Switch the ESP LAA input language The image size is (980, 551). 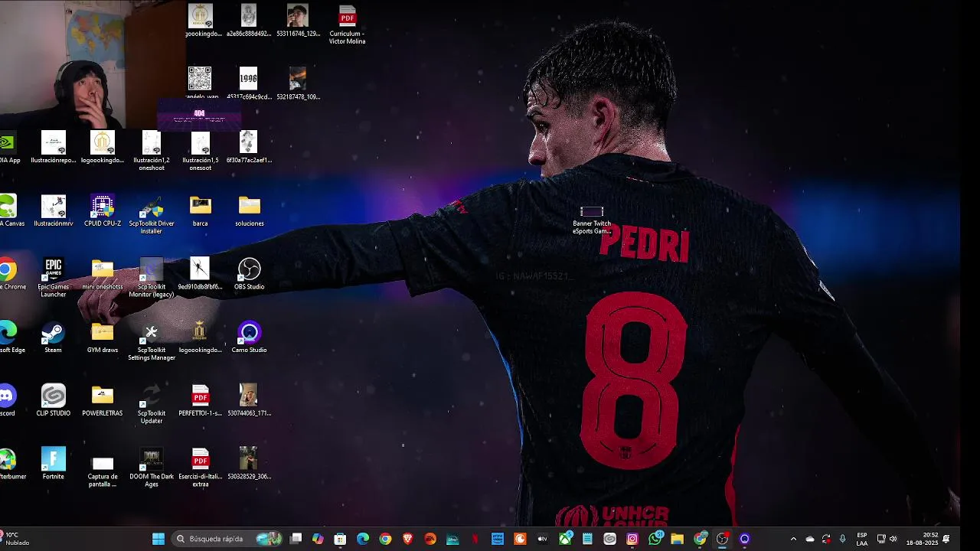tap(862, 539)
